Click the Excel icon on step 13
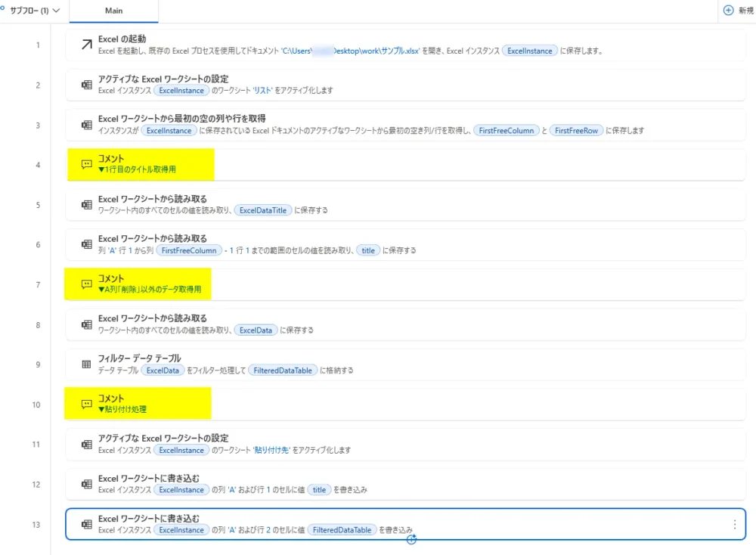This screenshot has width=756, height=555. click(86, 524)
